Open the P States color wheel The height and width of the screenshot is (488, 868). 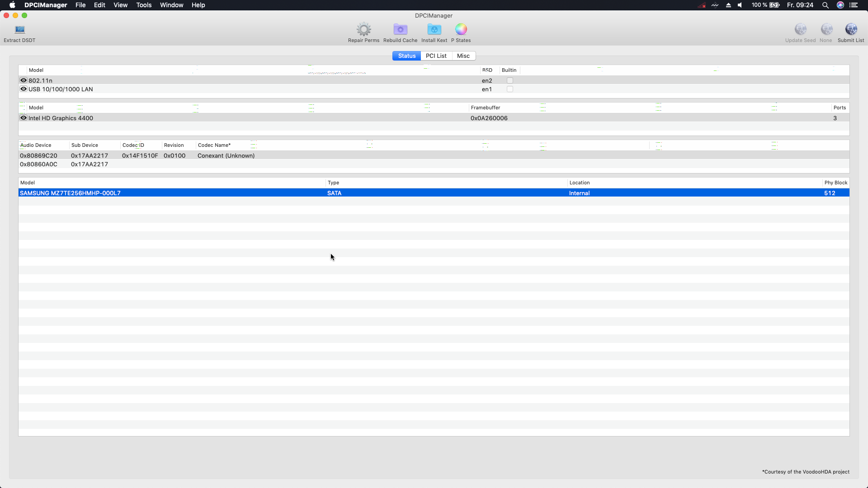point(461,30)
